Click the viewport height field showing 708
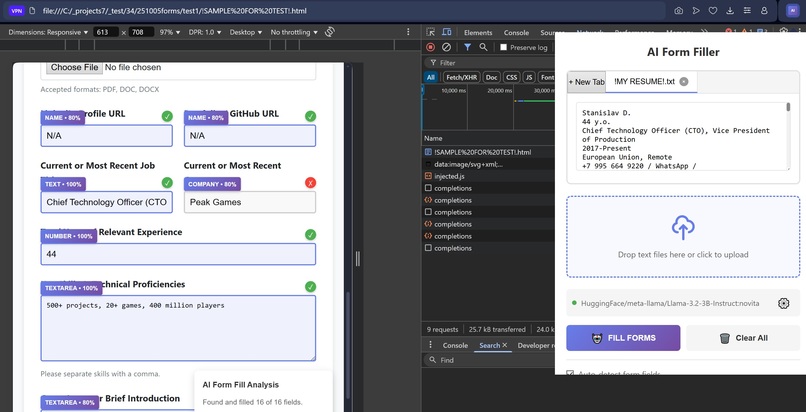Viewport: 806px width, 412px height. 141,32
